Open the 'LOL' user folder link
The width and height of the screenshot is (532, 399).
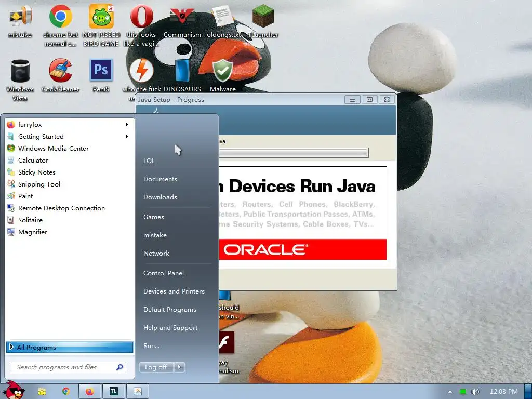click(x=149, y=161)
